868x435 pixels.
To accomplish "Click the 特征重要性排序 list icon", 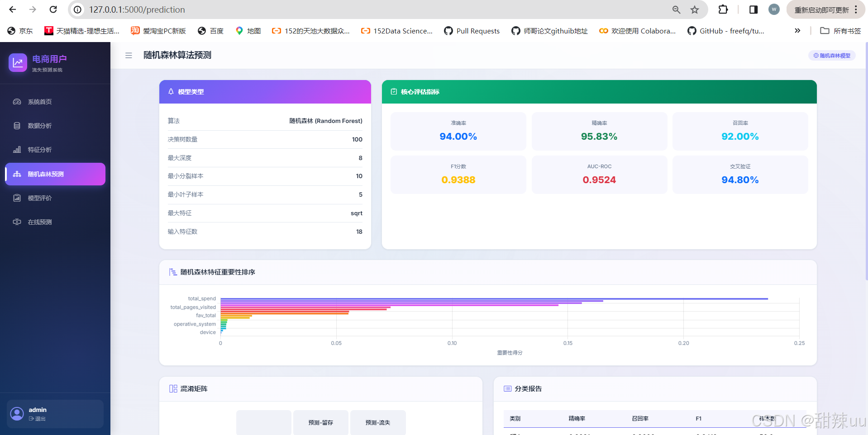I will point(173,272).
